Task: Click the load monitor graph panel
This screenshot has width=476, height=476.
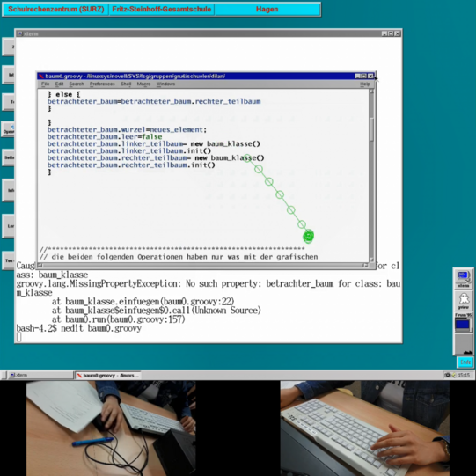Action: pyautogui.click(x=464, y=344)
